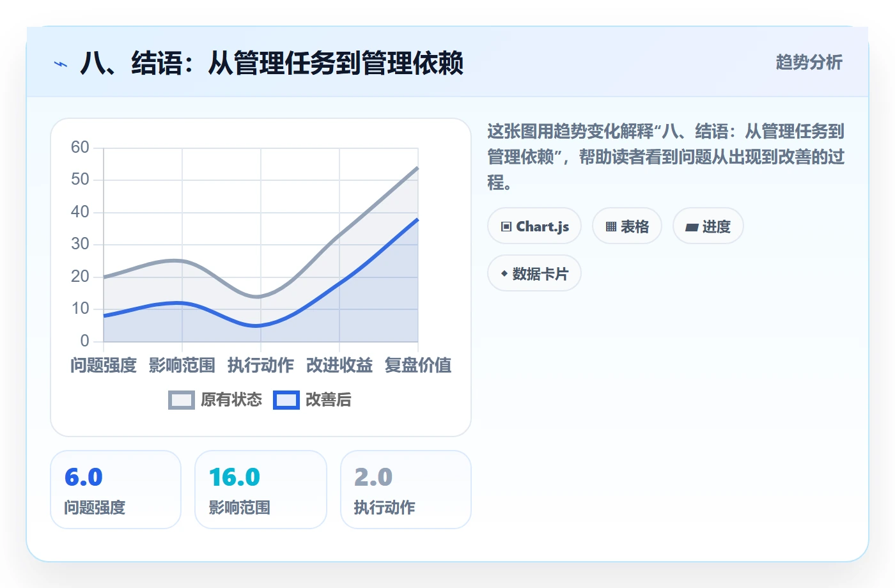The height and width of the screenshot is (588, 895).
Task: Toggle the 改善后 legend swatch
Action: pyautogui.click(x=286, y=400)
